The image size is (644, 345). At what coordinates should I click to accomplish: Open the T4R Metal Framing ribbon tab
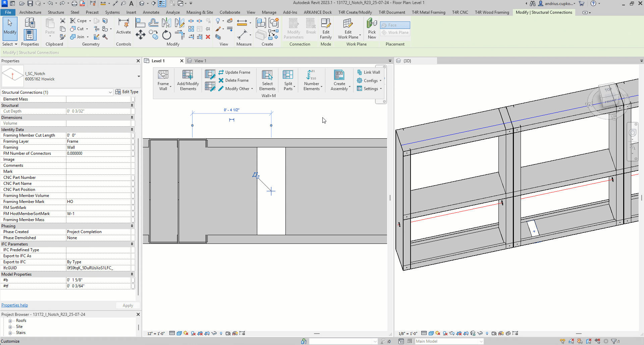click(x=428, y=12)
